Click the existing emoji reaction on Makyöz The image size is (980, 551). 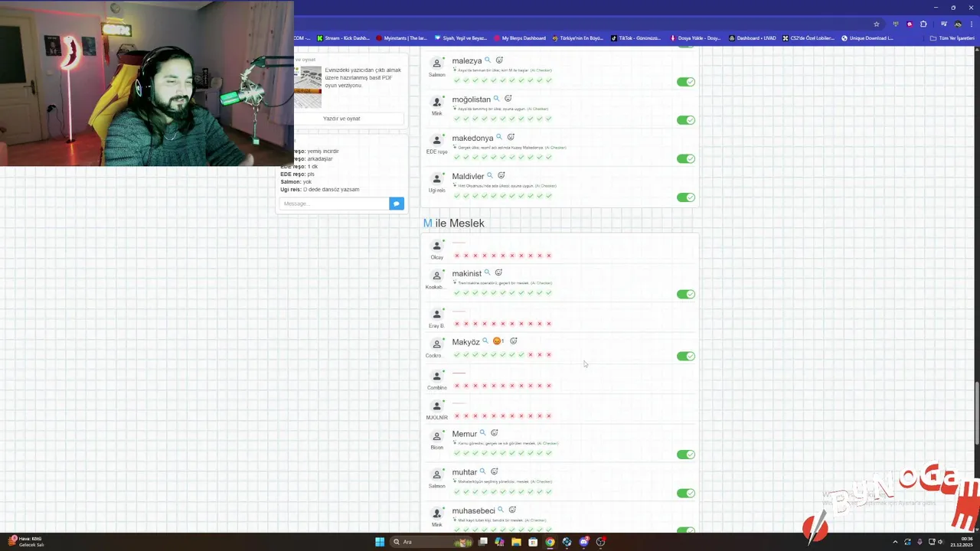pos(498,341)
